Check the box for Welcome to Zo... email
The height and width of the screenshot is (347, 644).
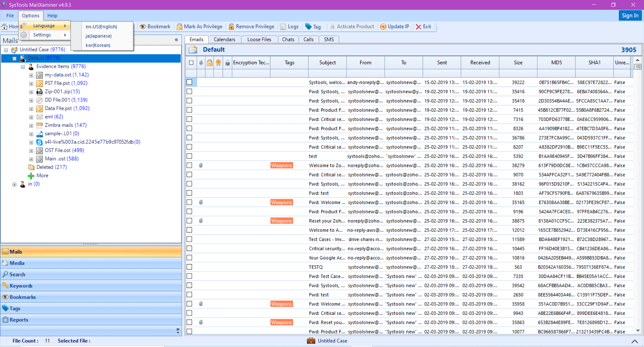190,165
